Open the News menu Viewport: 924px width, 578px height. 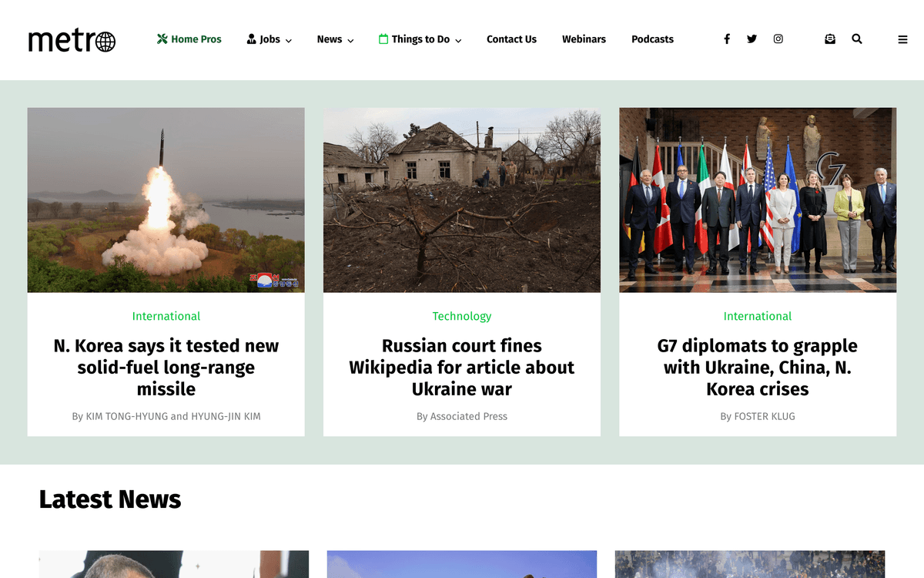click(336, 39)
